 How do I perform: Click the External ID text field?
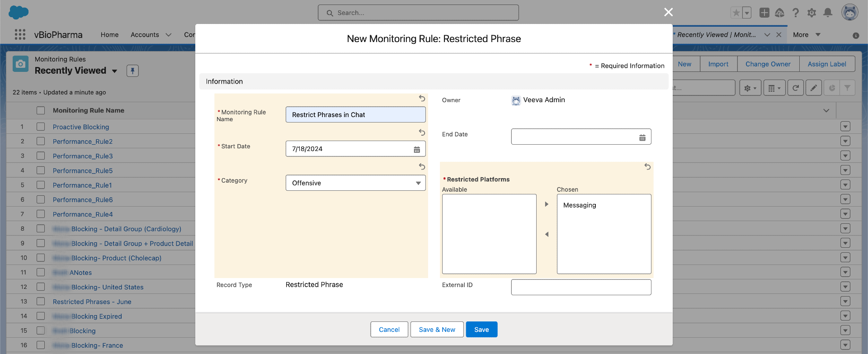pos(581,287)
